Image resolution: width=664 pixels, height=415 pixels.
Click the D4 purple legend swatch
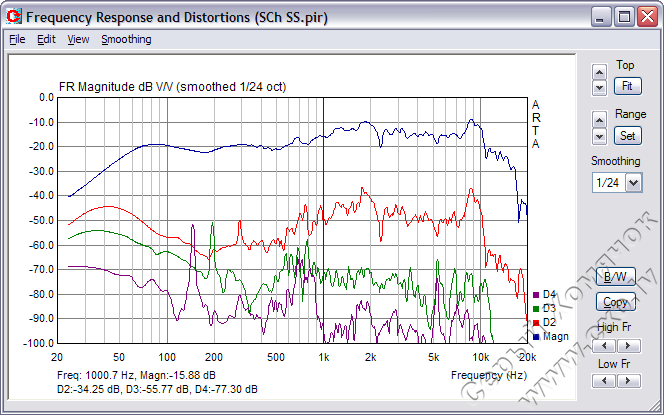coord(536,295)
